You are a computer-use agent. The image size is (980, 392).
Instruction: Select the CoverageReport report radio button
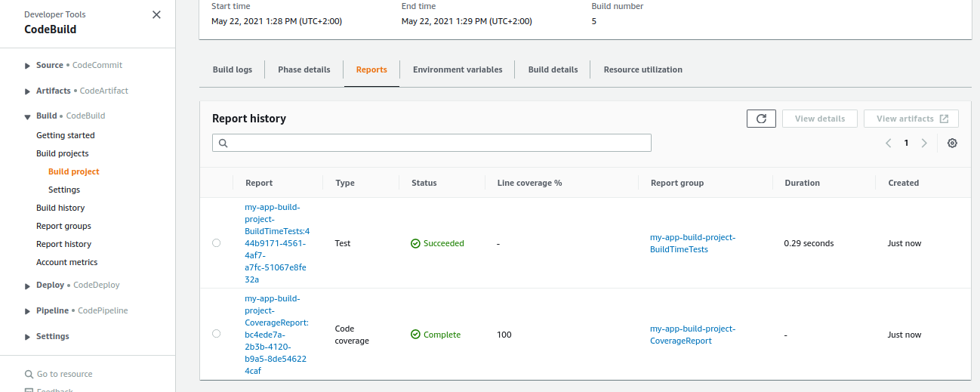point(217,333)
